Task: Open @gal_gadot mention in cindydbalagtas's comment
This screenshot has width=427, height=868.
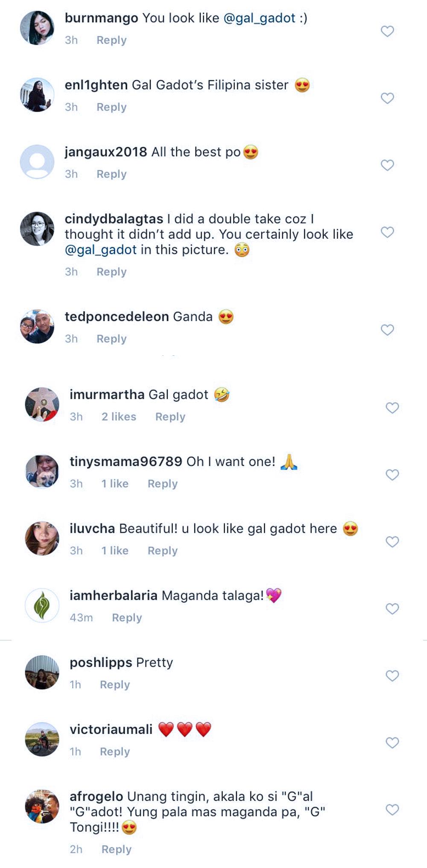Action: (x=101, y=250)
